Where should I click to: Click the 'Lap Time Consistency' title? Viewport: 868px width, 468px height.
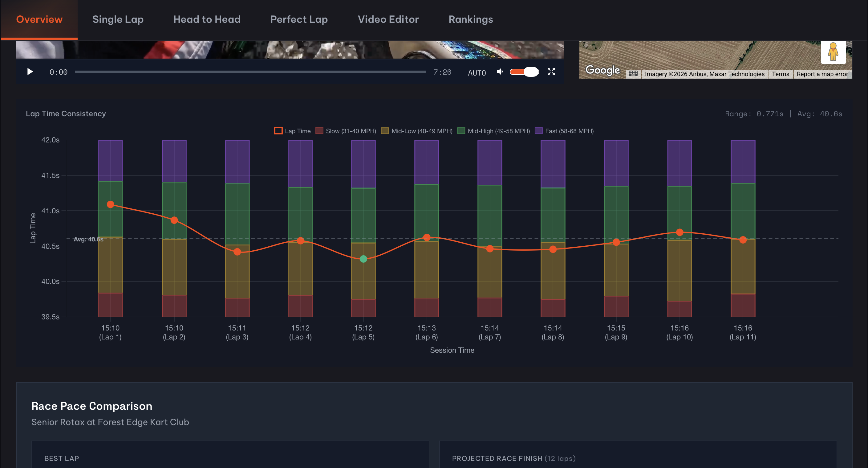click(66, 114)
